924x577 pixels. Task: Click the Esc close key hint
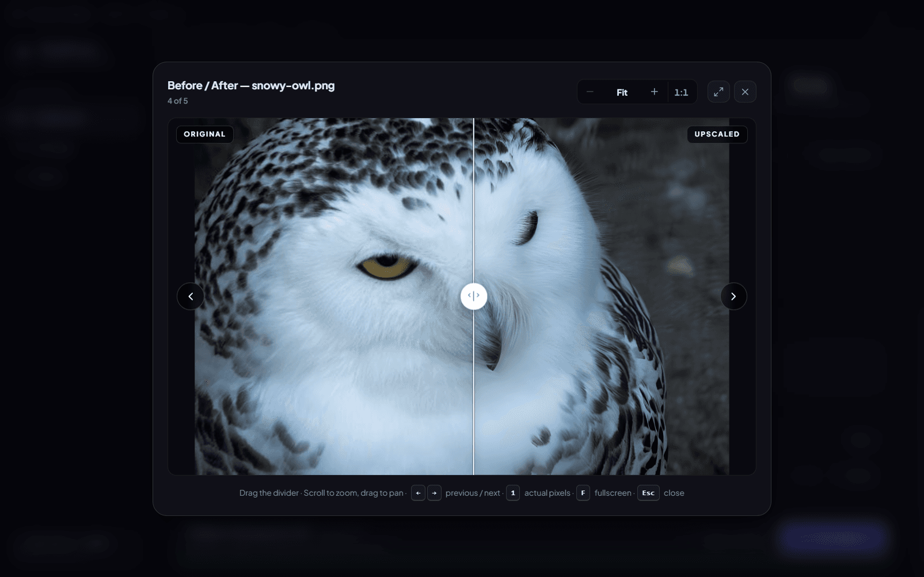click(648, 493)
